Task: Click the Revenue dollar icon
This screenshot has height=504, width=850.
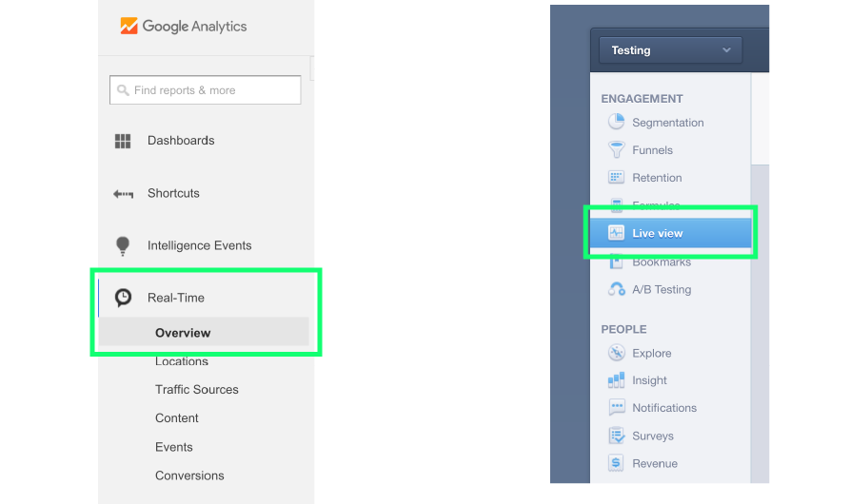Action: point(616,463)
